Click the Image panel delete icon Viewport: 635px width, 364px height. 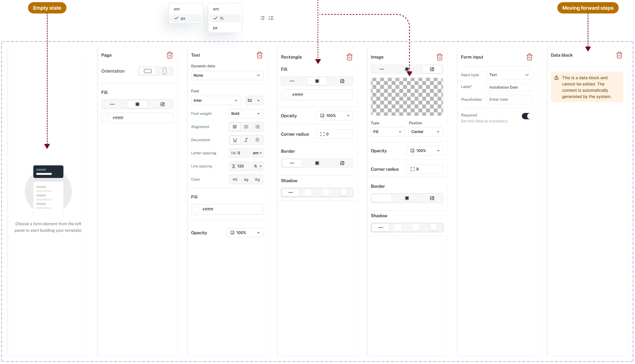pos(439,57)
